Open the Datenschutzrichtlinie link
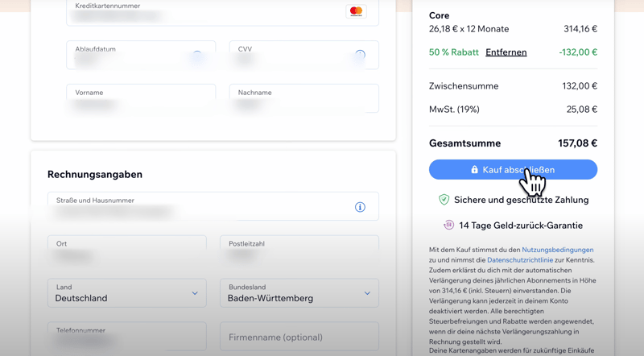 pyautogui.click(x=520, y=260)
